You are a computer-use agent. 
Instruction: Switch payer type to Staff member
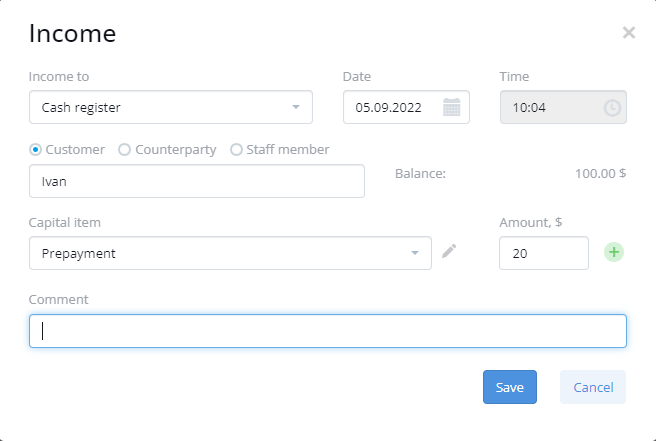point(236,149)
